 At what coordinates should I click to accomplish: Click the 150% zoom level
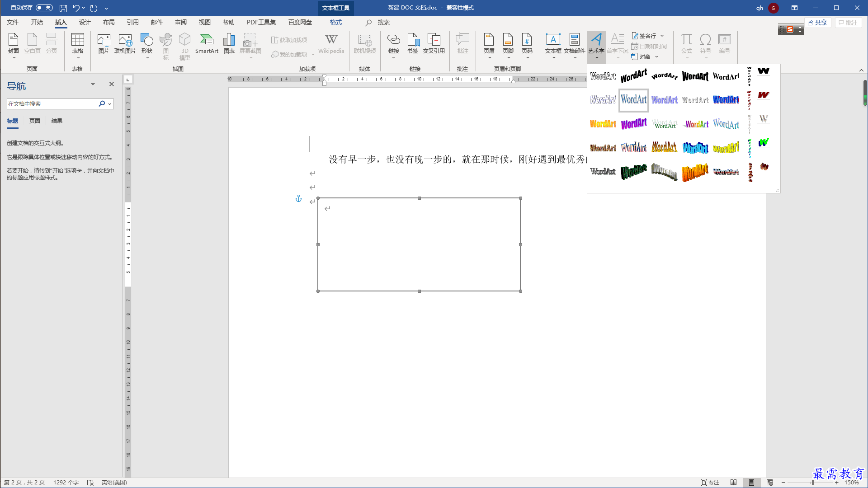[x=852, y=483]
